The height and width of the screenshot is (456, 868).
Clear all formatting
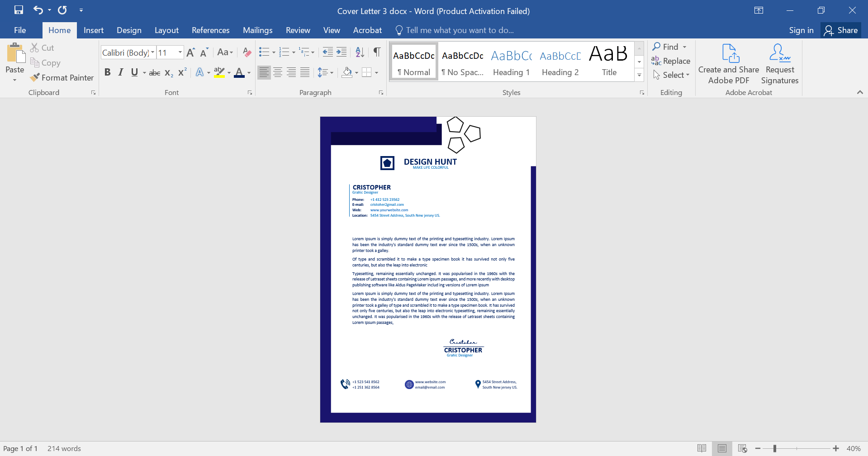[x=246, y=52]
